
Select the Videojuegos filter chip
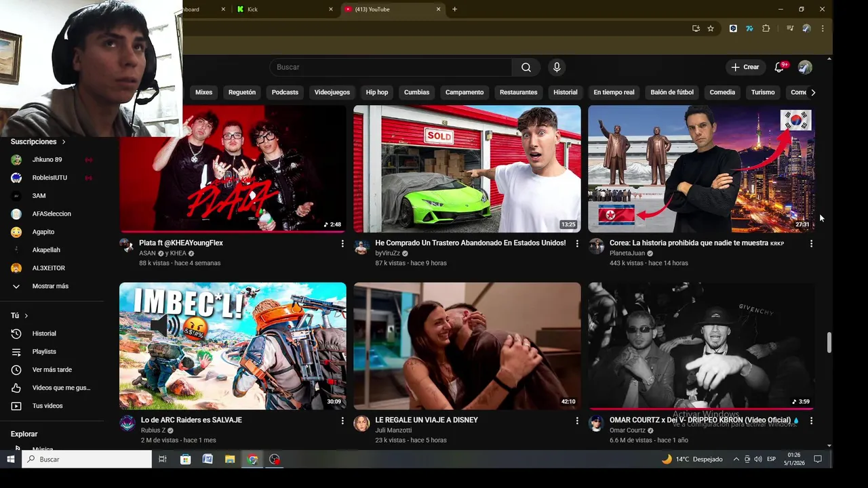click(332, 92)
